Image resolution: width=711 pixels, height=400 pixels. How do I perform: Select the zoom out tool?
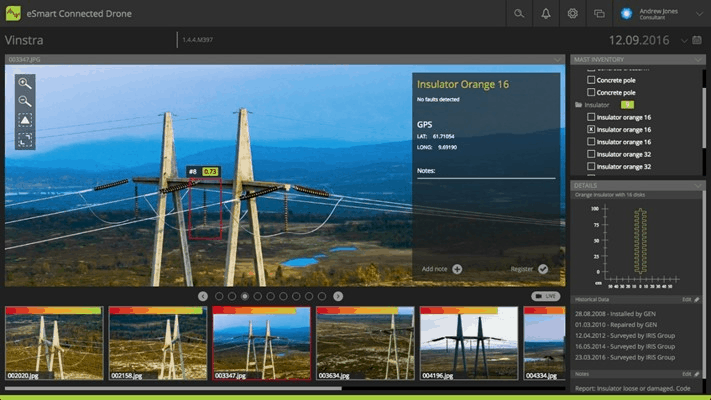(x=25, y=101)
